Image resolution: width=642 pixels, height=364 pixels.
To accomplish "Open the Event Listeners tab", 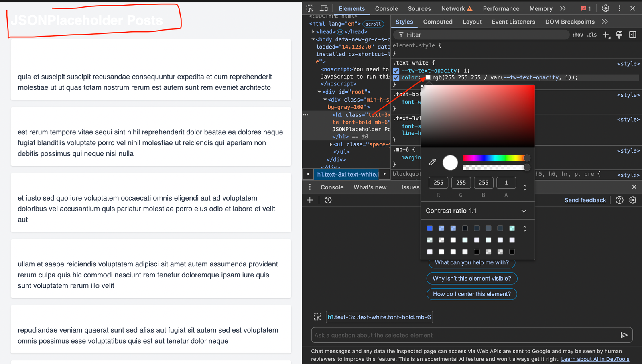I will pyautogui.click(x=513, y=22).
